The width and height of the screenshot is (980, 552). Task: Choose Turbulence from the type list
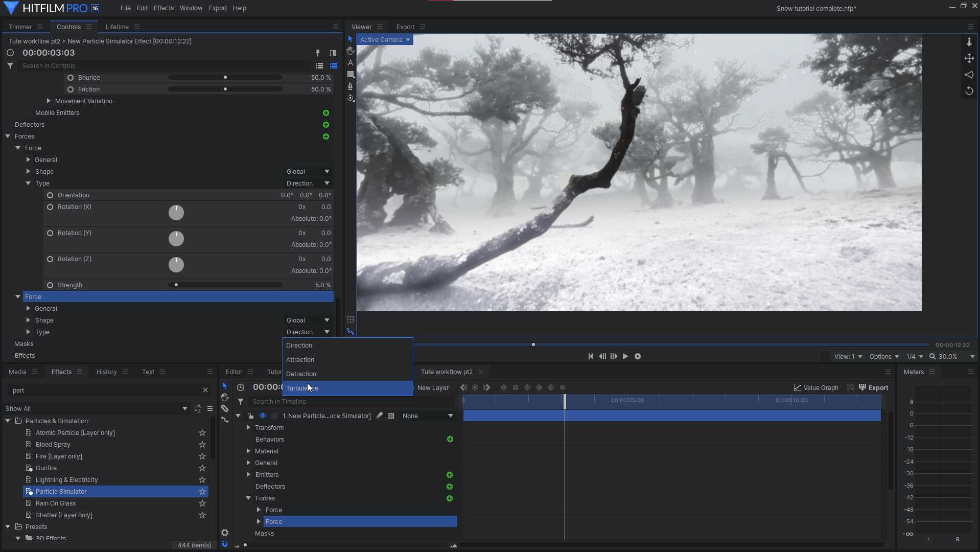(x=347, y=388)
